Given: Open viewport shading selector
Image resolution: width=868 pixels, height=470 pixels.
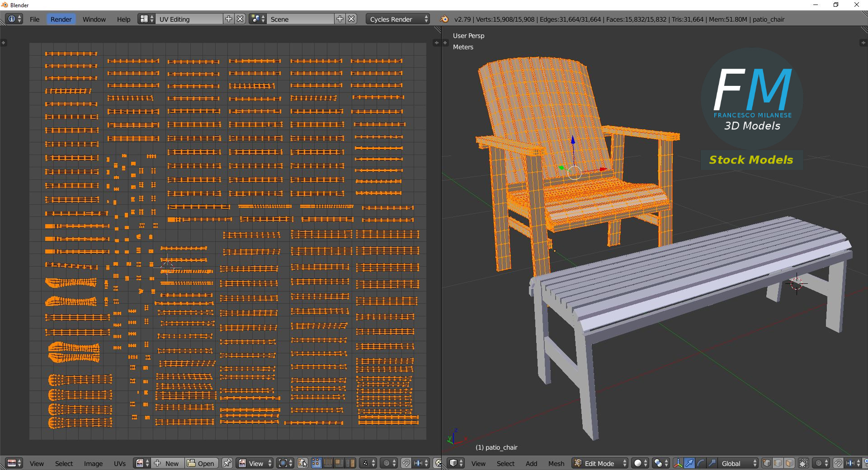Looking at the screenshot, I should (640, 463).
